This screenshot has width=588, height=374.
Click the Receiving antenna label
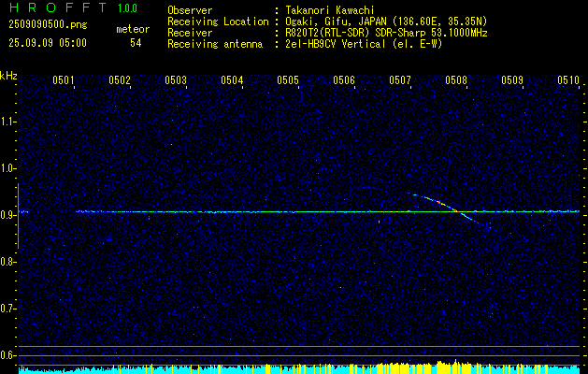[215, 44]
